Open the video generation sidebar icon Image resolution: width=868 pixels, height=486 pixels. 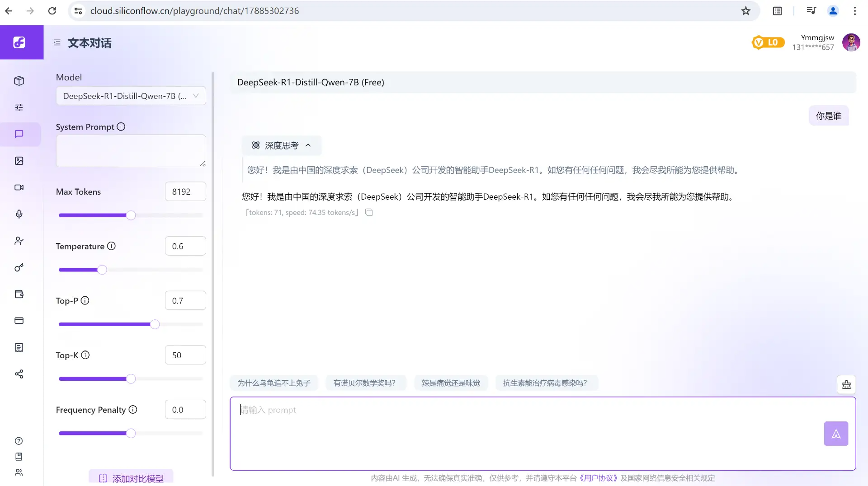pyautogui.click(x=19, y=187)
